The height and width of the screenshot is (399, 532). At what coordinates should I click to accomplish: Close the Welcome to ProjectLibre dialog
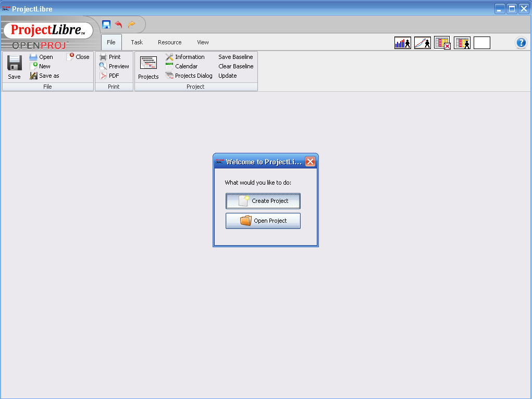click(310, 162)
